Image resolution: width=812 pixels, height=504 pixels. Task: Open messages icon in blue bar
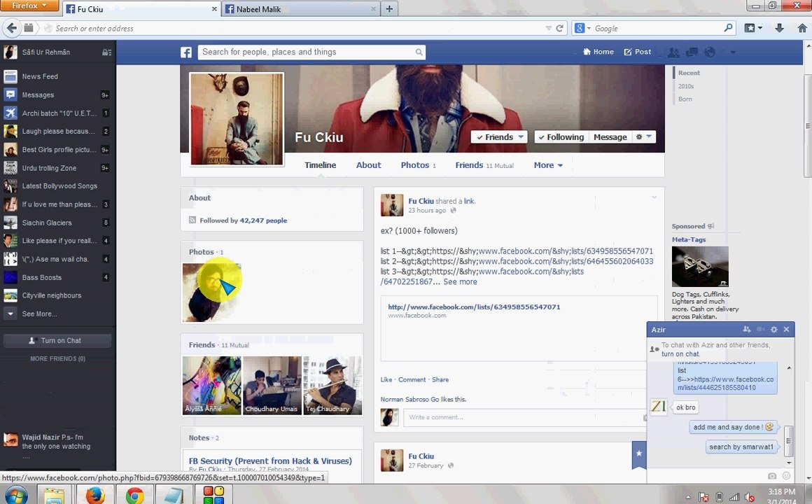click(x=692, y=52)
